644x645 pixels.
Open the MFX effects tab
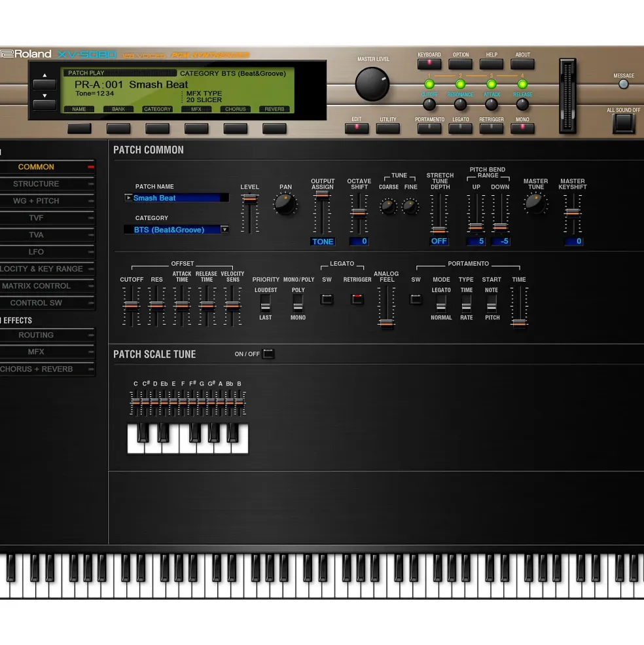point(47,352)
